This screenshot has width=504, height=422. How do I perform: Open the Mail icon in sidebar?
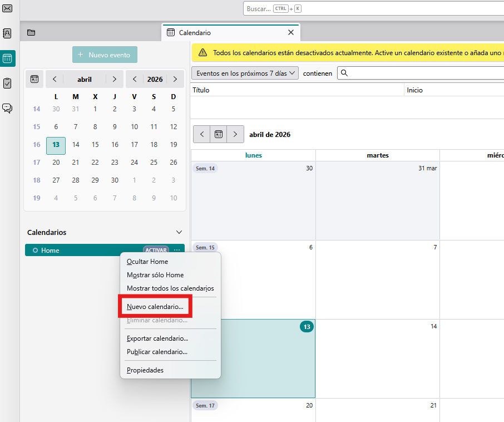point(8,8)
